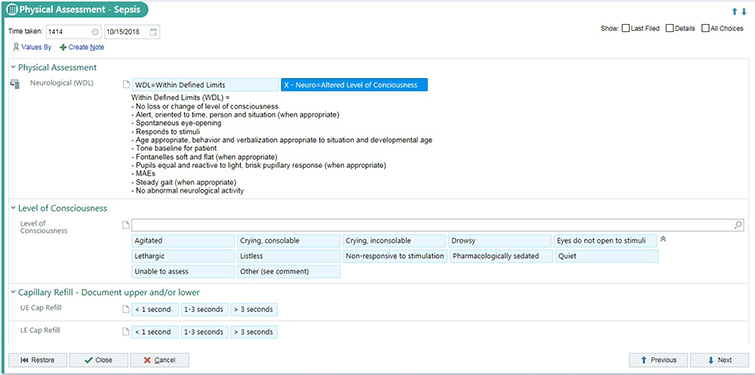Viewport: 755px width, 375px height.
Task: Click the Neurological (WDL) row label
Action: click(62, 83)
